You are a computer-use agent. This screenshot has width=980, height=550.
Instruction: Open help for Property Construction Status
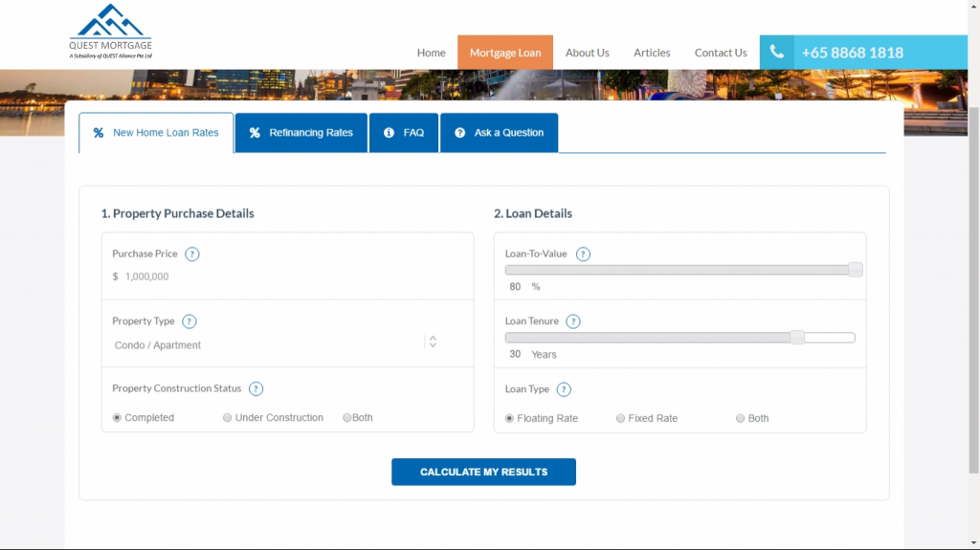(256, 389)
